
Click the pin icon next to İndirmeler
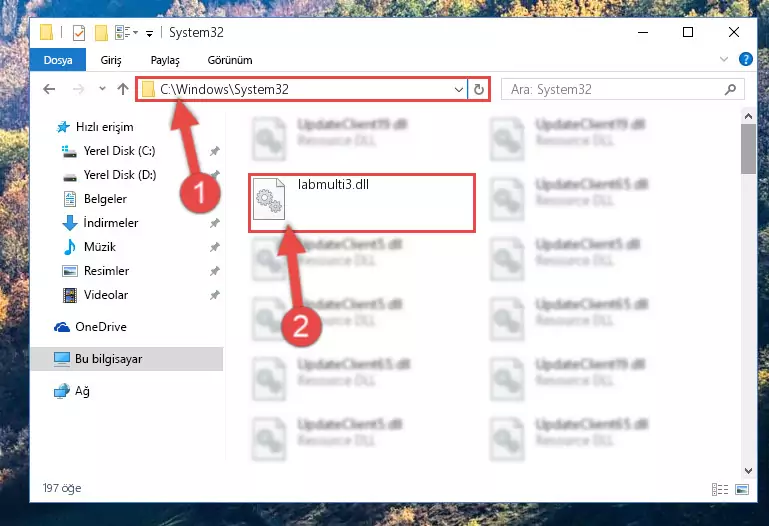pyautogui.click(x=214, y=224)
